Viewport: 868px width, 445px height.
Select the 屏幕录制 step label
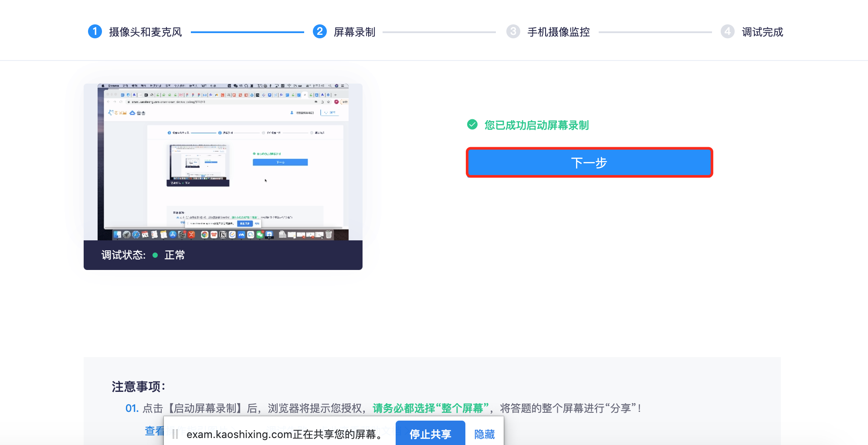pos(354,32)
